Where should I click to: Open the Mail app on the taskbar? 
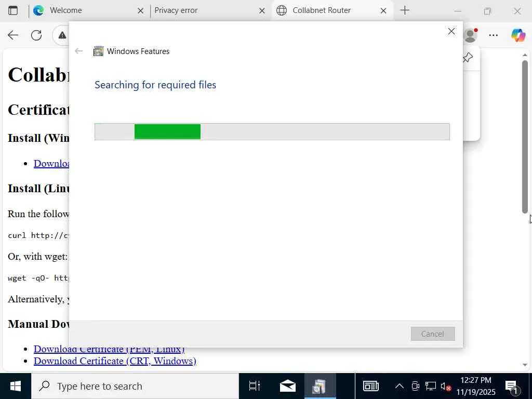287,386
